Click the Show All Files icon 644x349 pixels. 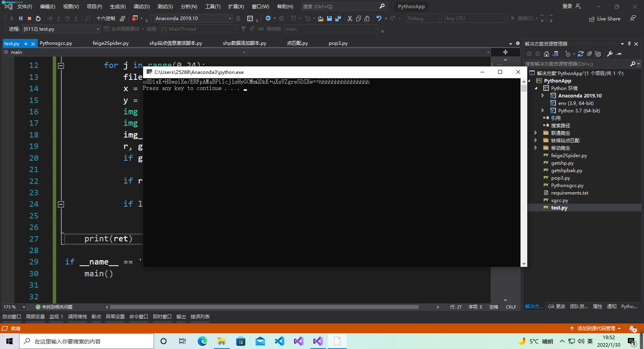pos(598,54)
